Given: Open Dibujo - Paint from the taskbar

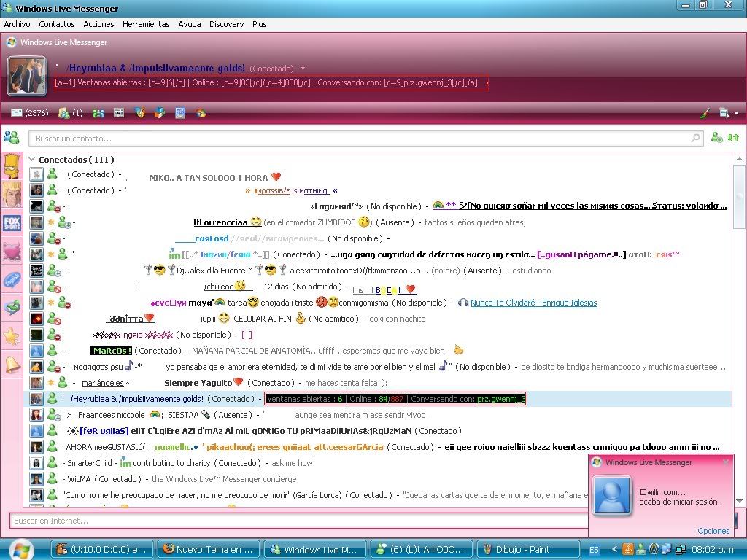Looking at the screenshot, I should point(528,549).
